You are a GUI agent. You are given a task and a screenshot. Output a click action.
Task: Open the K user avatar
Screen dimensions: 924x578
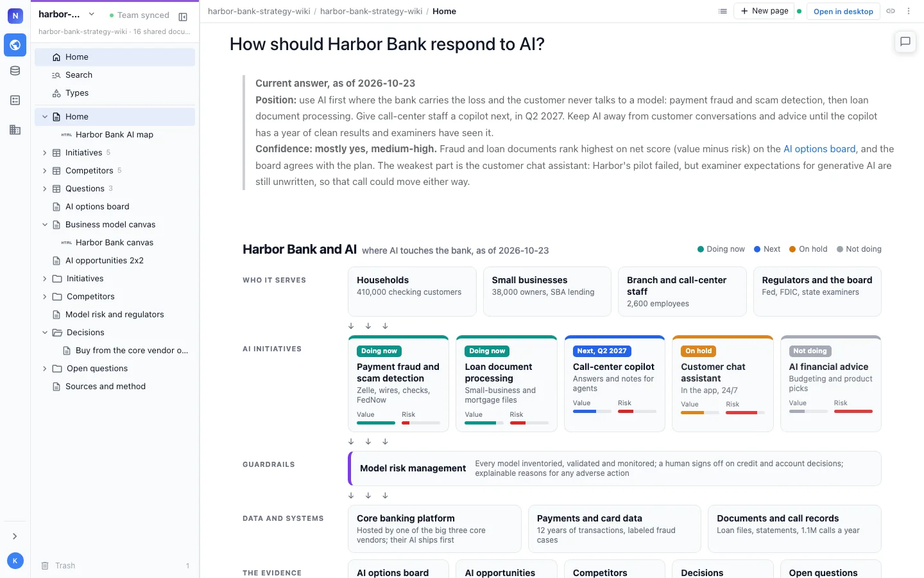pos(15,561)
